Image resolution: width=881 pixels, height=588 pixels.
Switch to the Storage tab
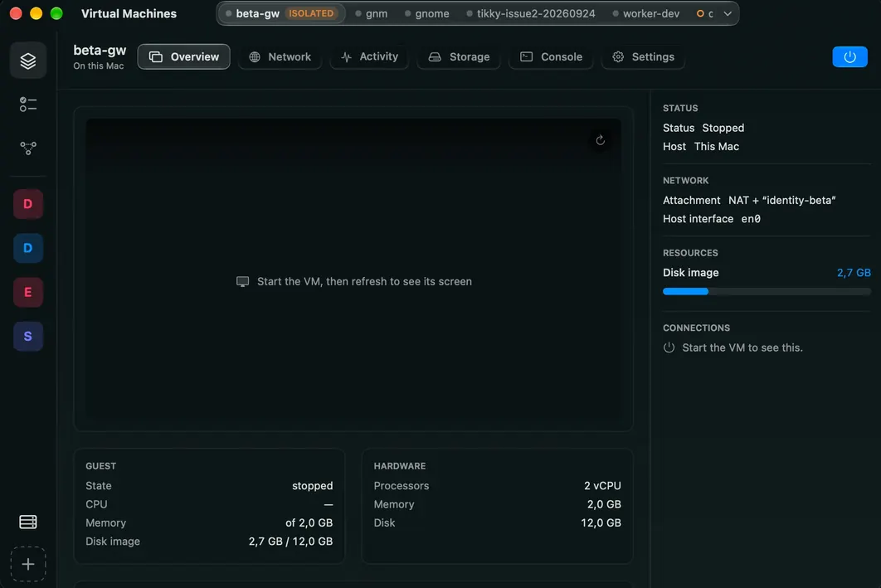[459, 56]
